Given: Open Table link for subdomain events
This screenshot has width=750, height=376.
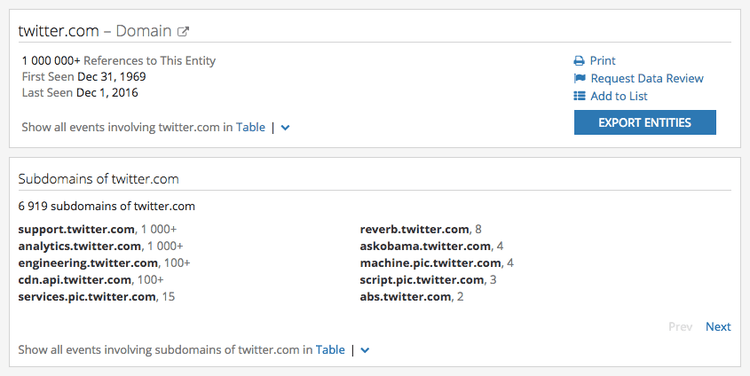Looking at the screenshot, I should (x=330, y=350).
